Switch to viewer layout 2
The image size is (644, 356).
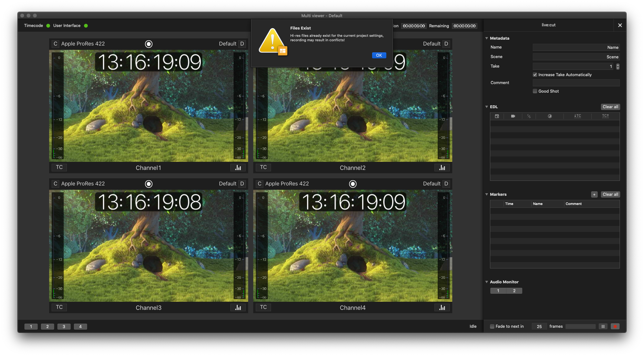[x=48, y=326]
